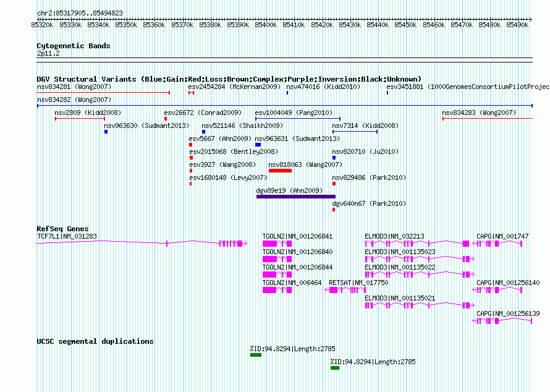Select the thick purple dgv89e19 inversion bar

(x=295, y=197)
